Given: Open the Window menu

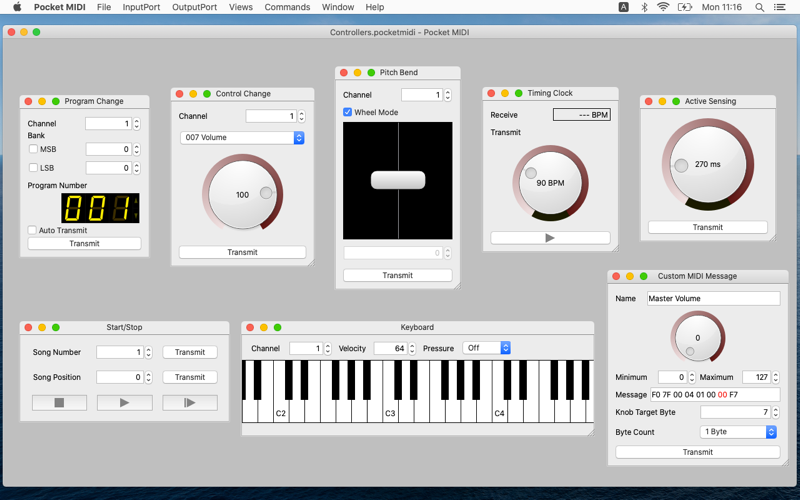Looking at the screenshot, I should (x=338, y=7).
